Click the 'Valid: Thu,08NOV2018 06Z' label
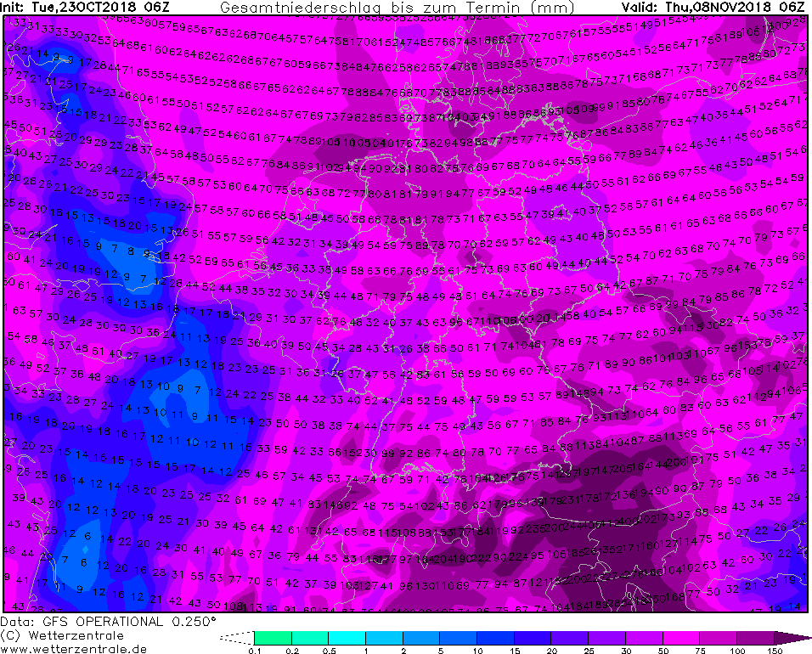812x654 pixels. click(x=713, y=8)
